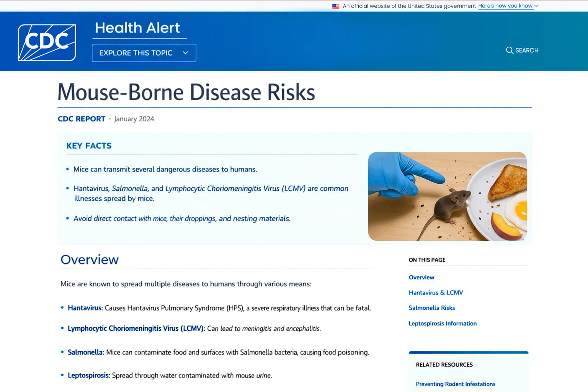The width and height of the screenshot is (588, 392).
Task: Click the CDC logo
Action: [x=47, y=42]
